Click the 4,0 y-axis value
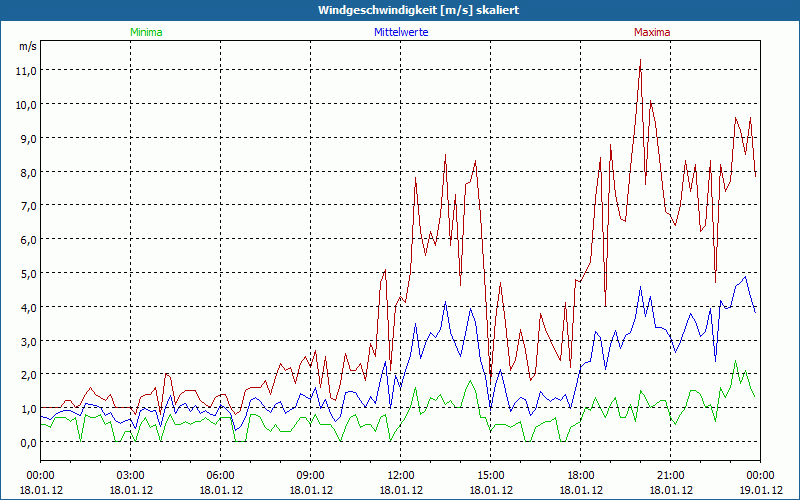This screenshot has height=500, width=800. pos(29,308)
